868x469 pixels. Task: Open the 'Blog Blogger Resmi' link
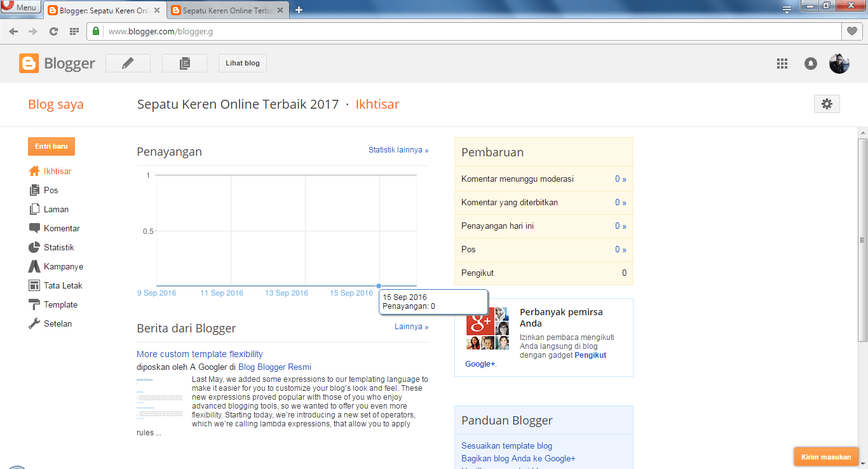[x=275, y=367]
